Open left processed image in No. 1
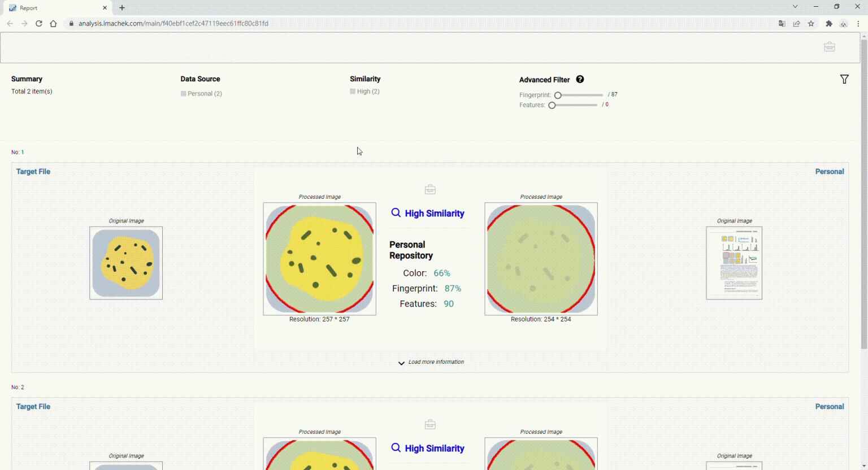Image resolution: width=868 pixels, height=470 pixels. (x=319, y=259)
